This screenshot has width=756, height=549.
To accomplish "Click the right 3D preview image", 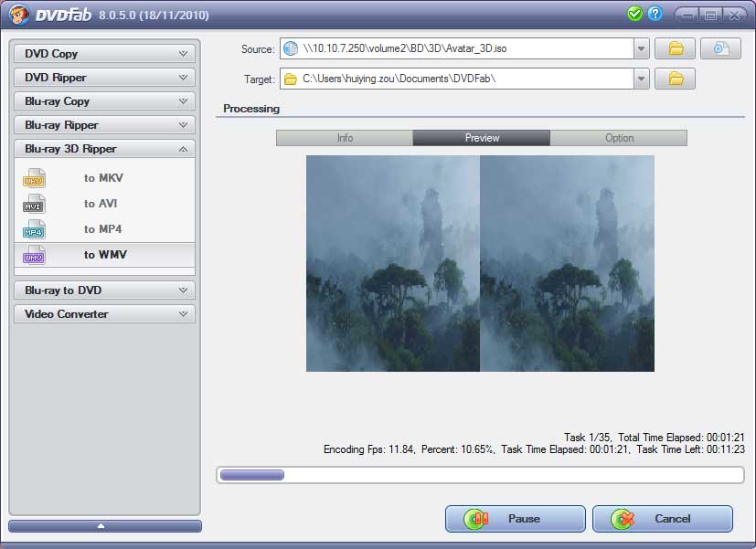I will [x=567, y=263].
